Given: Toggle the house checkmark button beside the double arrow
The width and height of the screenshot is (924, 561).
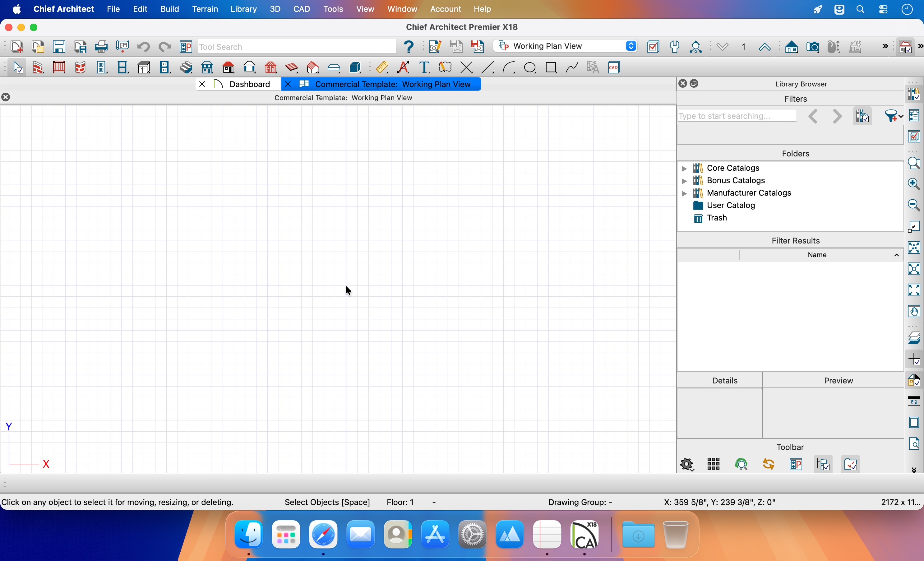Looking at the screenshot, I should pyautogui.click(x=905, y=47).
